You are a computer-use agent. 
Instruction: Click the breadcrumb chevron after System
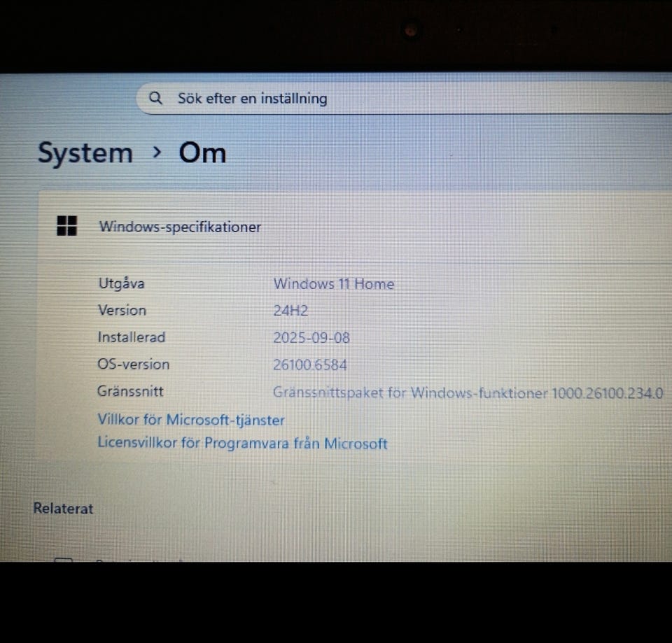(x=157, y=152)
